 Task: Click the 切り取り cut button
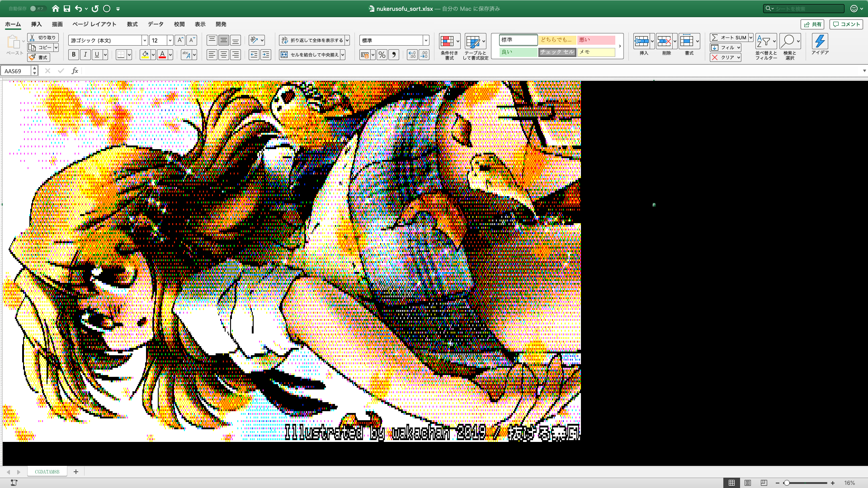point(42,38)
